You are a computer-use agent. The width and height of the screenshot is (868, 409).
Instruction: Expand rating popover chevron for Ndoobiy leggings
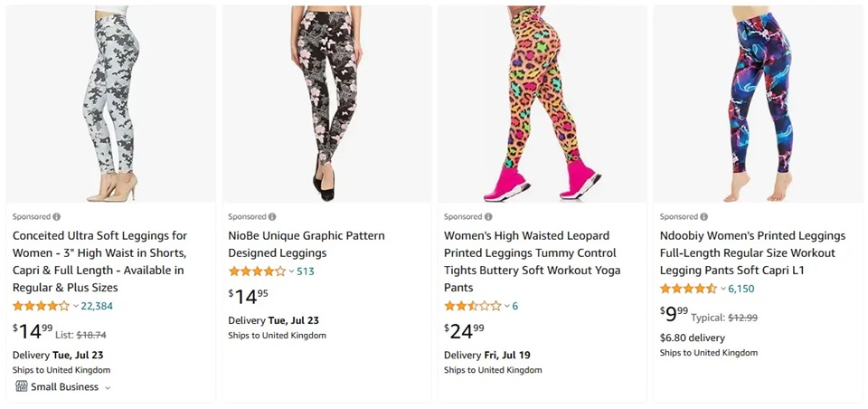point(723,290)
